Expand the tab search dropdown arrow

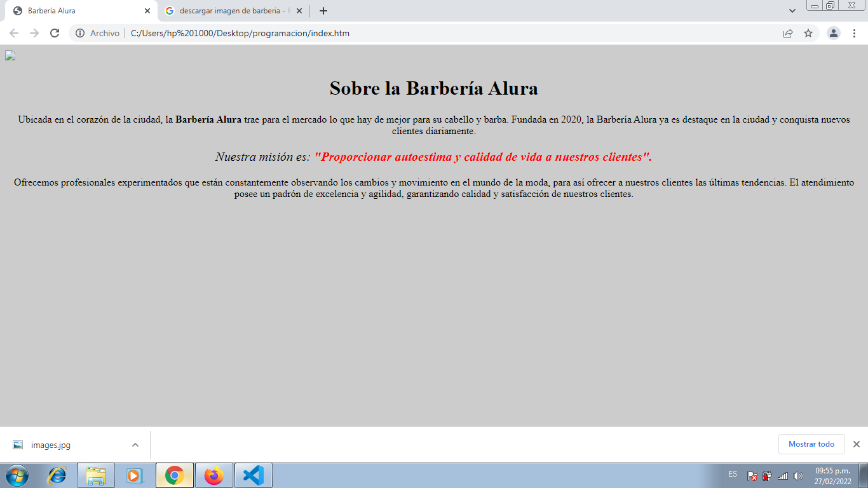click(x=792, y=11)
